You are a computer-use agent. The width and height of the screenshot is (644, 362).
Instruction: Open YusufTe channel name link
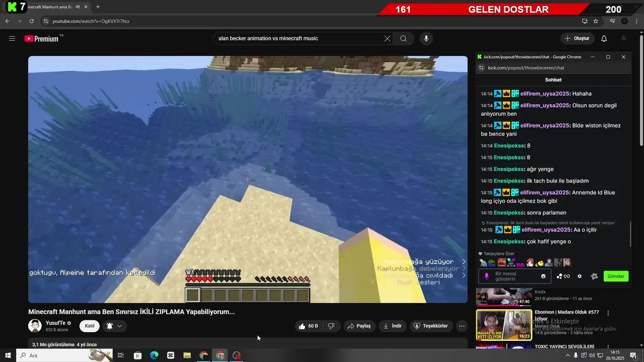click(x=55, y=323)
